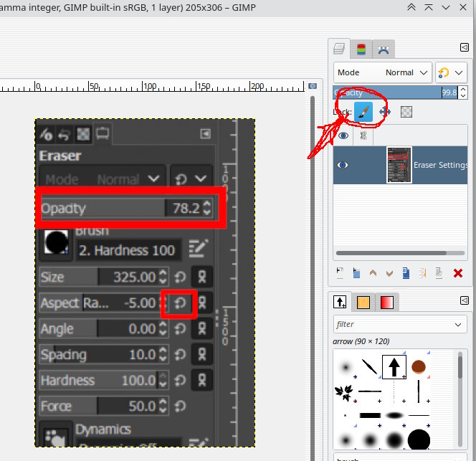Screen dimensions: 476x461
Task: Duplicate the selected layer
Action: 406,272
